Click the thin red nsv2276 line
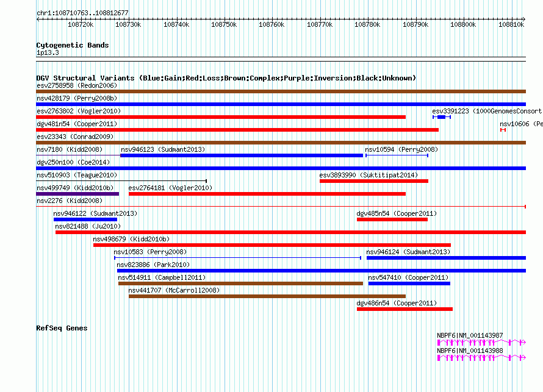The width and height of the screenshot is (543, 392). [281, 207]
